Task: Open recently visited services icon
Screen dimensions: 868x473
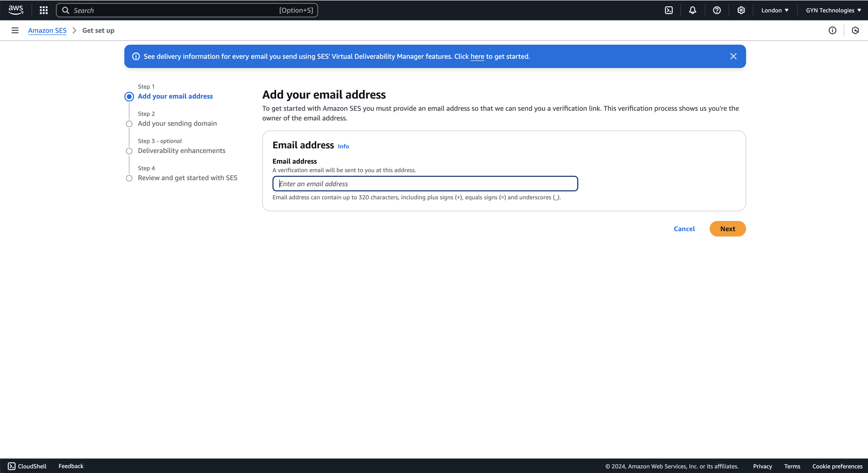Action: (856, 30)
